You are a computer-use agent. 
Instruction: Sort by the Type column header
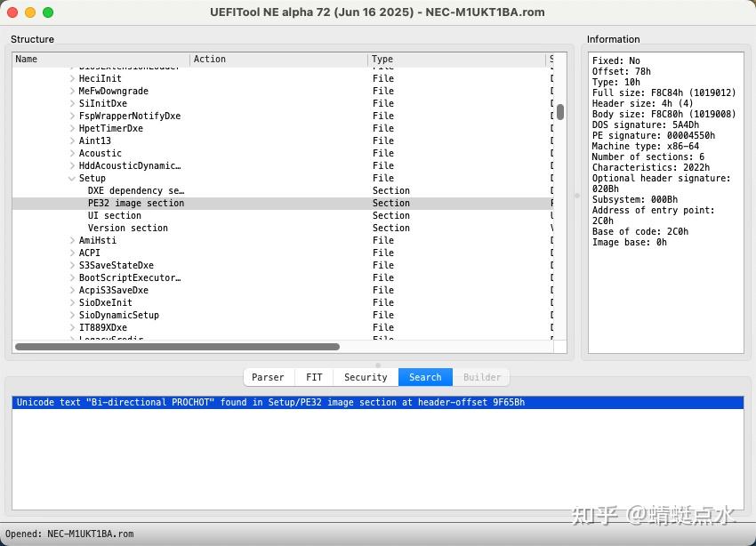pos(382,59)
